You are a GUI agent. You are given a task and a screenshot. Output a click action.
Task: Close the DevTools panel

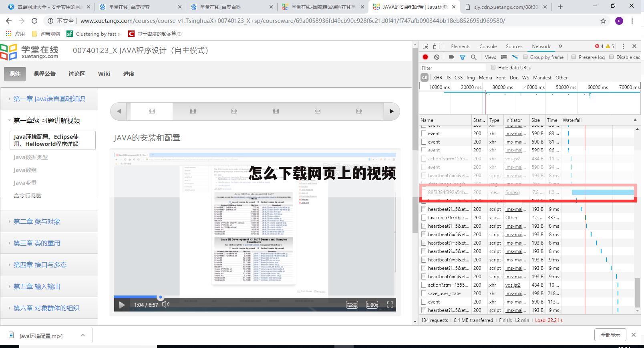point(634,46)
